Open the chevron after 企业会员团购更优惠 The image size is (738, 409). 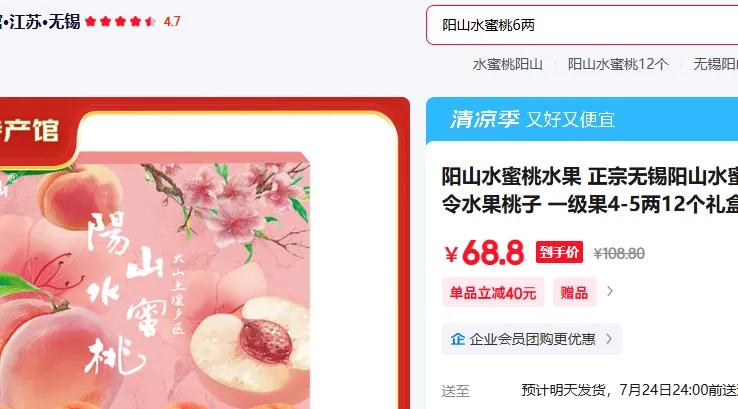click(x=609, y=339)
